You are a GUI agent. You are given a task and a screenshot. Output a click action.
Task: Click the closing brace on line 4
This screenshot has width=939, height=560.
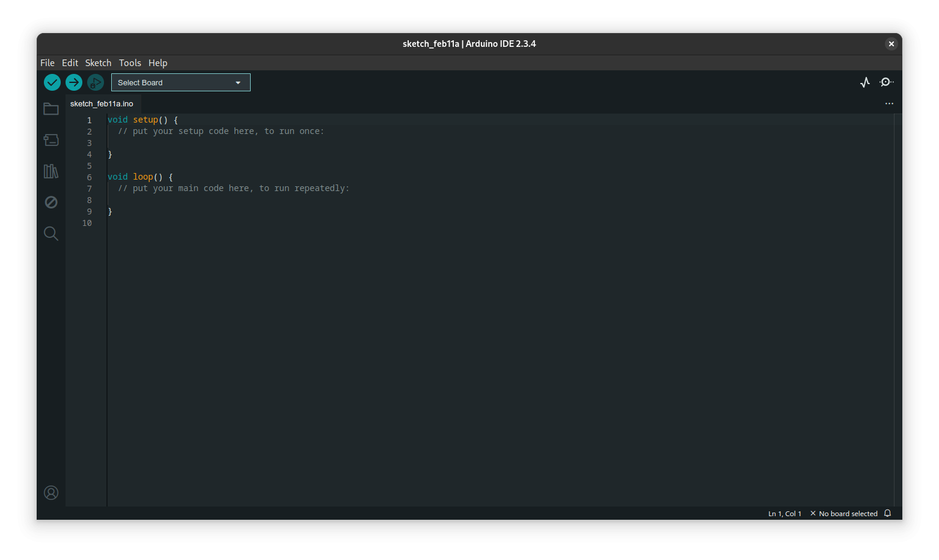tap(110, 154)
